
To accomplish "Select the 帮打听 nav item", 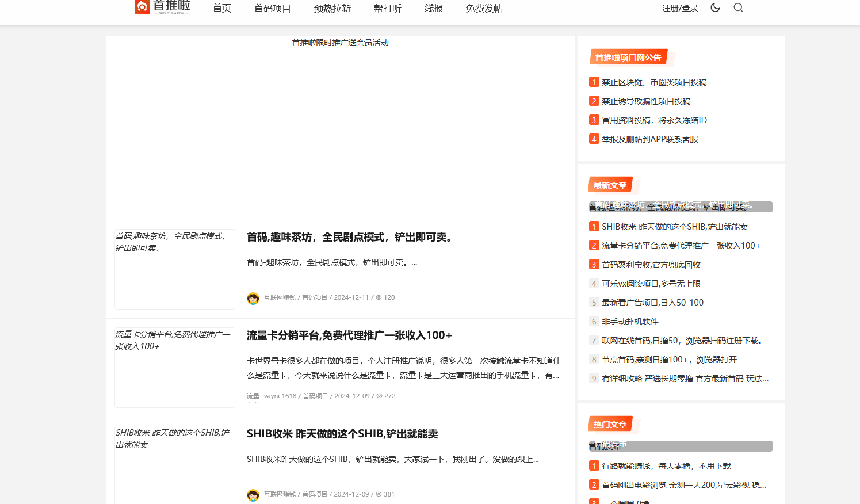I will click(388, 9).
